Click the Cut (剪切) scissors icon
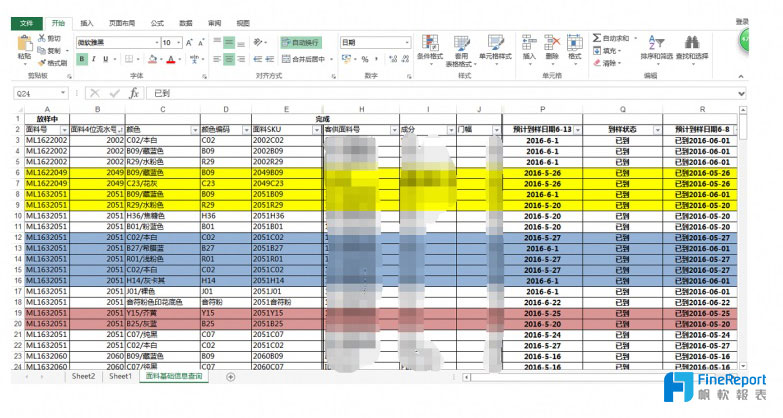Image resolution: width=783 pixels, height=418 pixels. [x=42, y=38]
